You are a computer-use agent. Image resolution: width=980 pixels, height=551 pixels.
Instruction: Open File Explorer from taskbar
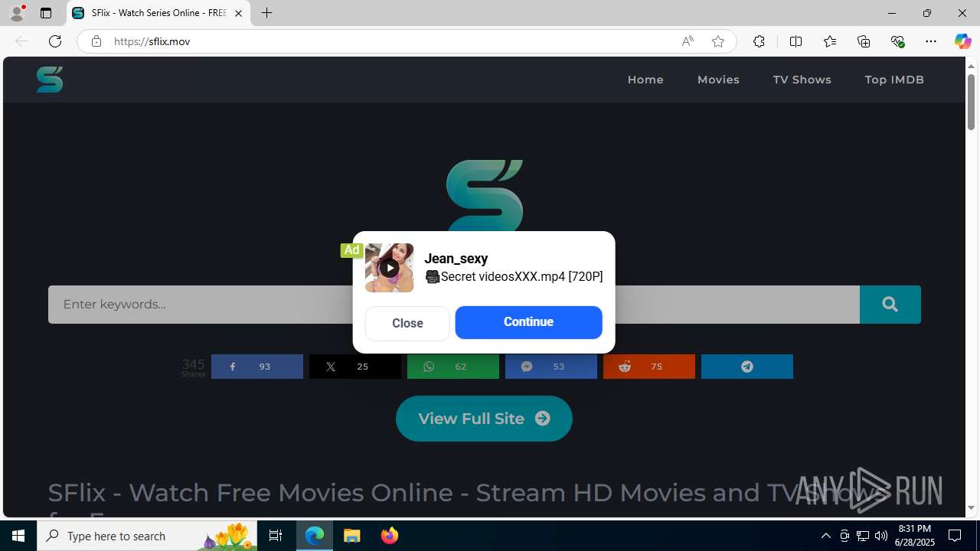[352, 536]
